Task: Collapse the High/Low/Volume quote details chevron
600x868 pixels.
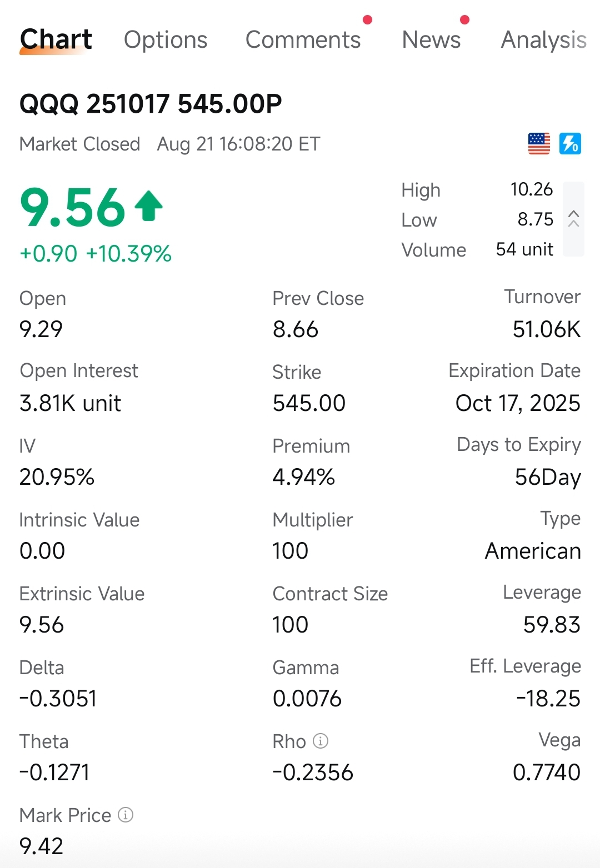Action: point(573,219)
